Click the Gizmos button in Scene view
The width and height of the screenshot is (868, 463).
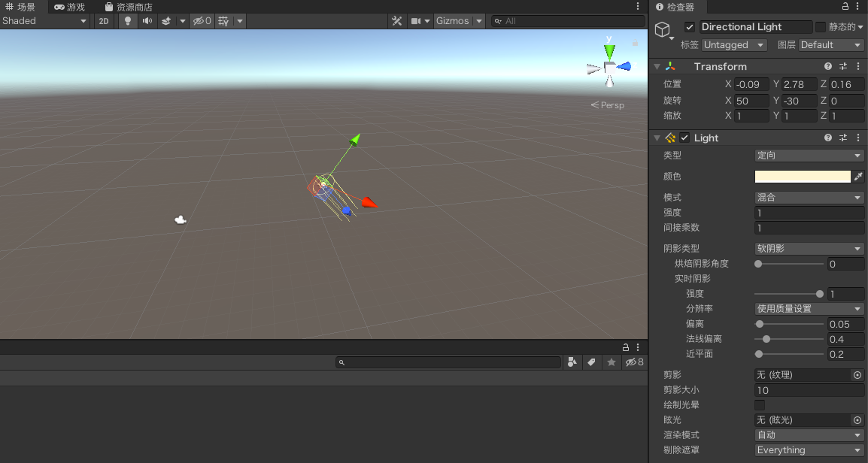coord(454,21)
